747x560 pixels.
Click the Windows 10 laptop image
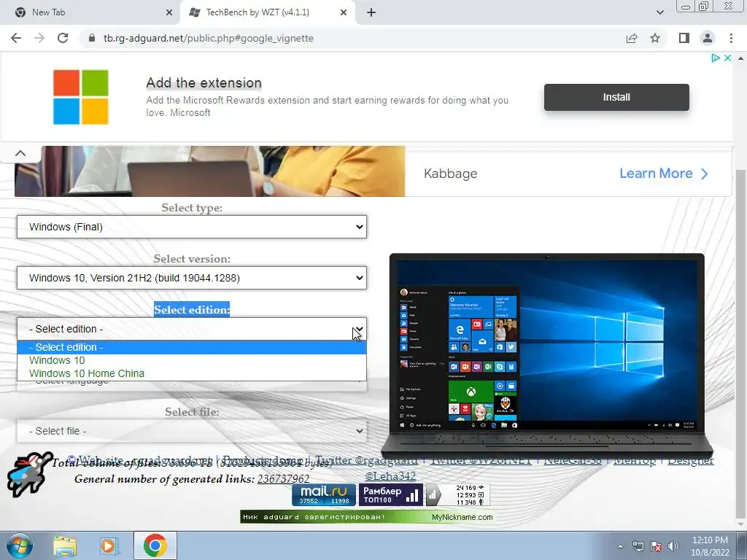[547, 355]
